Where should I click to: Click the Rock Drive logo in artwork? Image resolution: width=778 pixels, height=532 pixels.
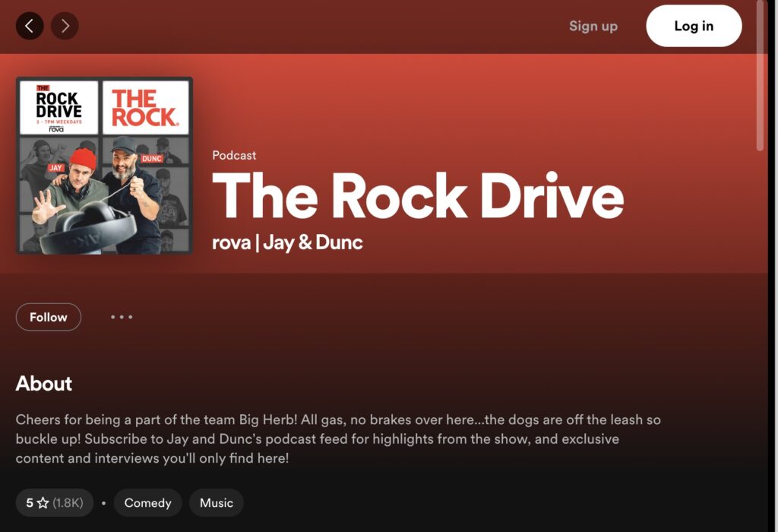[59, 107]
